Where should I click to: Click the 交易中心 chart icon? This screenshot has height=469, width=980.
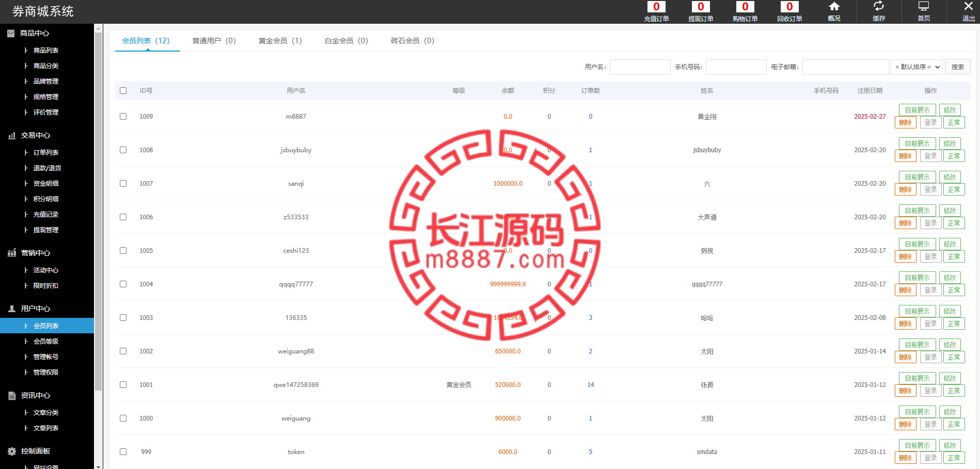point(12,135)
